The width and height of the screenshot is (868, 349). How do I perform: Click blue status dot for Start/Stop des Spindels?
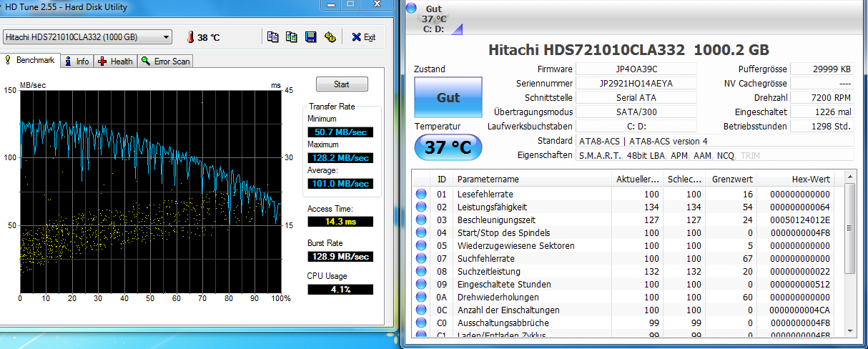[x=421, y=232]
